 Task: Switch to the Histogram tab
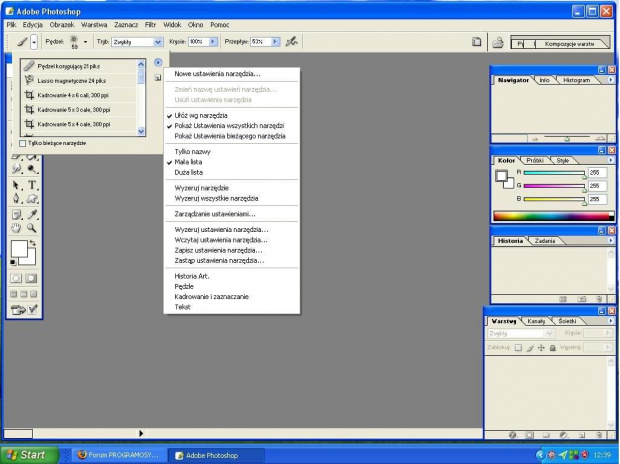pyautogui.click(x=576, y=80)
